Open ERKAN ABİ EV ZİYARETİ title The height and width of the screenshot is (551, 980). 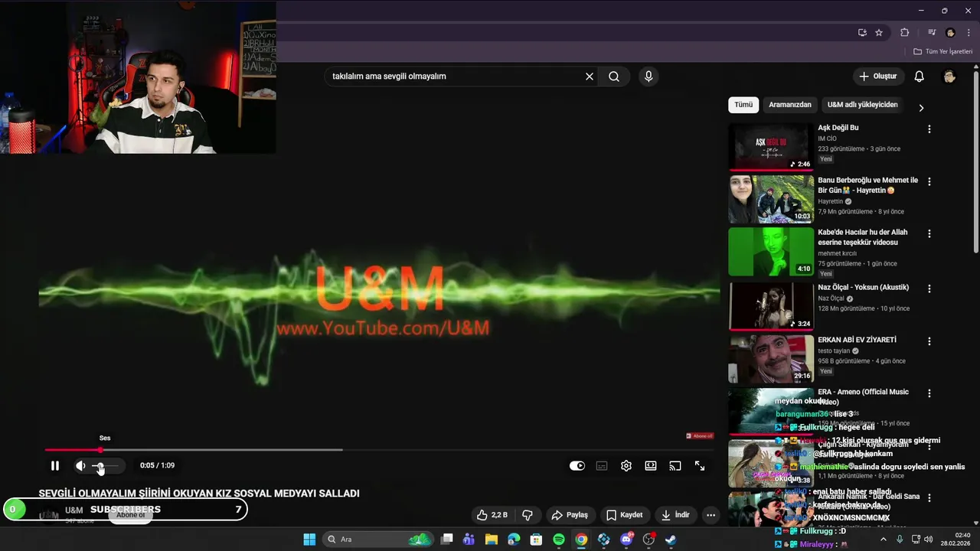click(x=857, y=340)
